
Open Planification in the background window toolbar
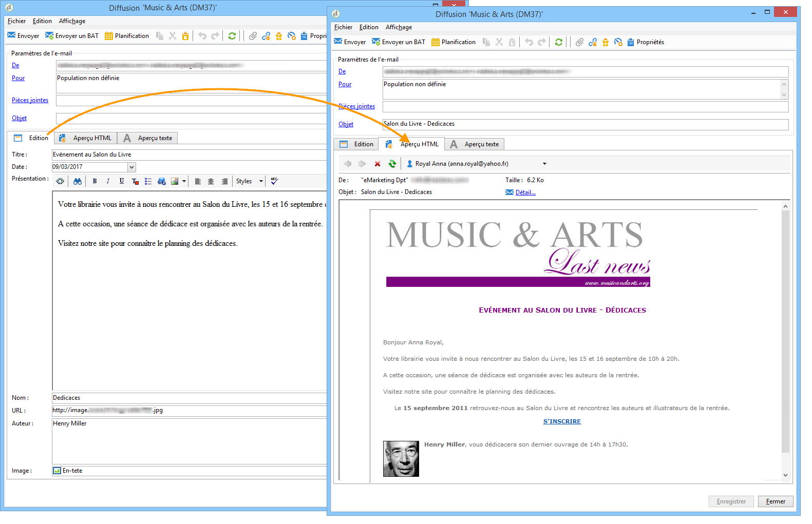127,36
